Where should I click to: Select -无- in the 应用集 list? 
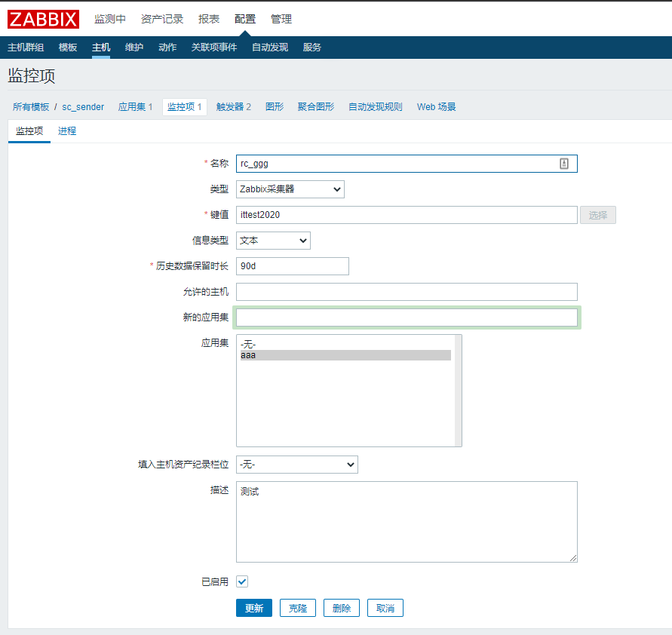click(345, 345)
